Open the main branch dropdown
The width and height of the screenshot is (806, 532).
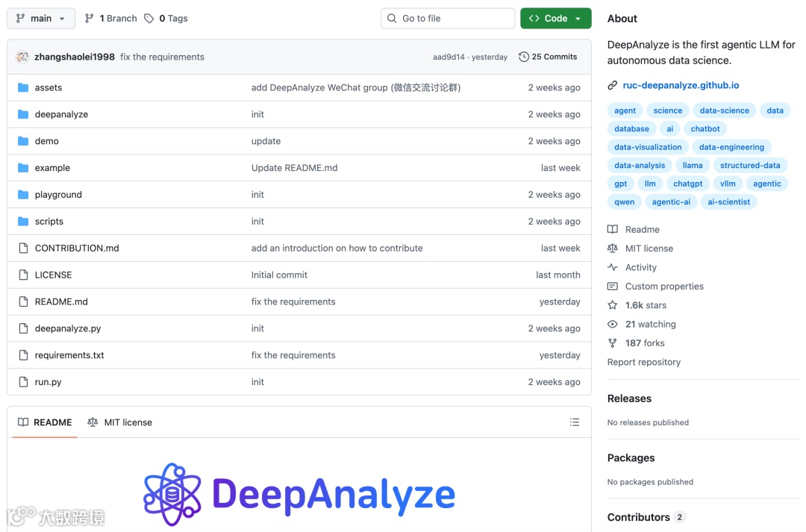point(41,19)
